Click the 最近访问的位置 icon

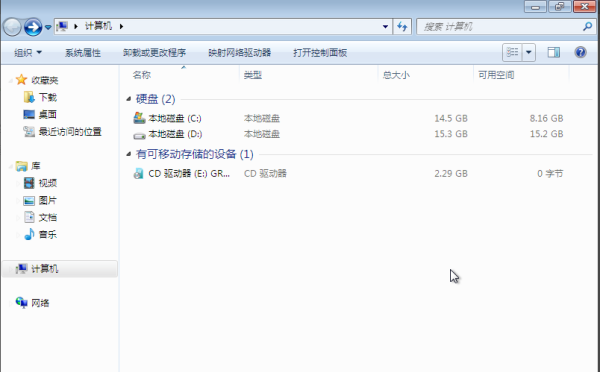[29, 132]
